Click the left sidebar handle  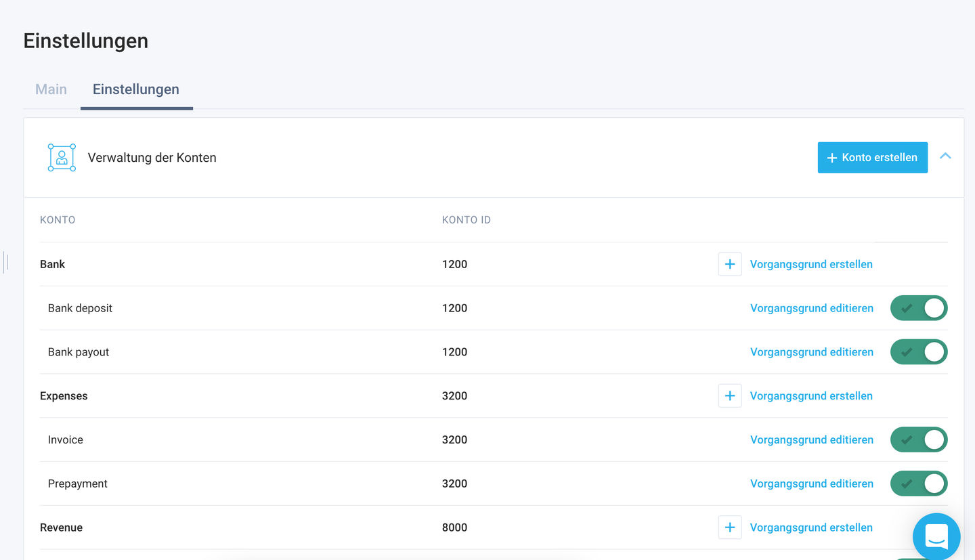coord(5,262)
